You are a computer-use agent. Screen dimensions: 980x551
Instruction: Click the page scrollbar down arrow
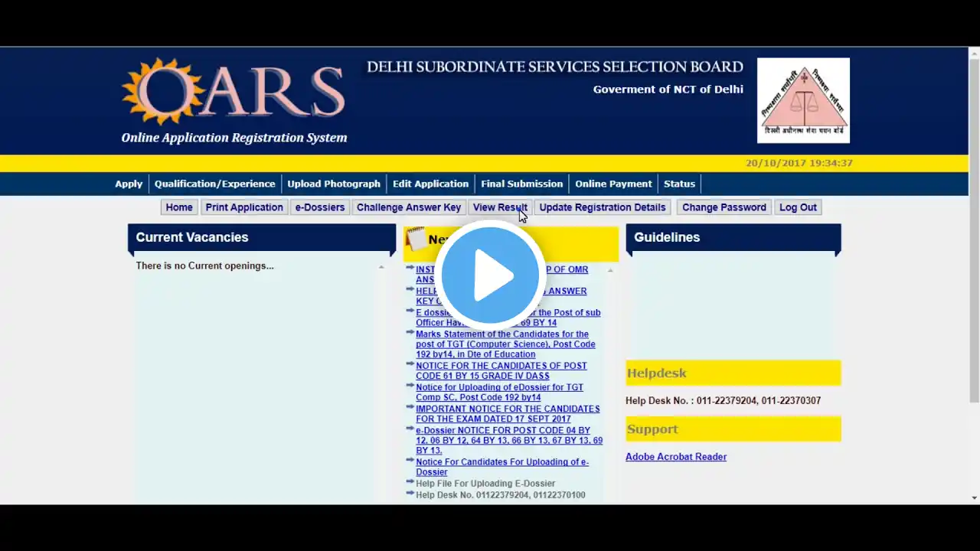click(x=974, y=498)
